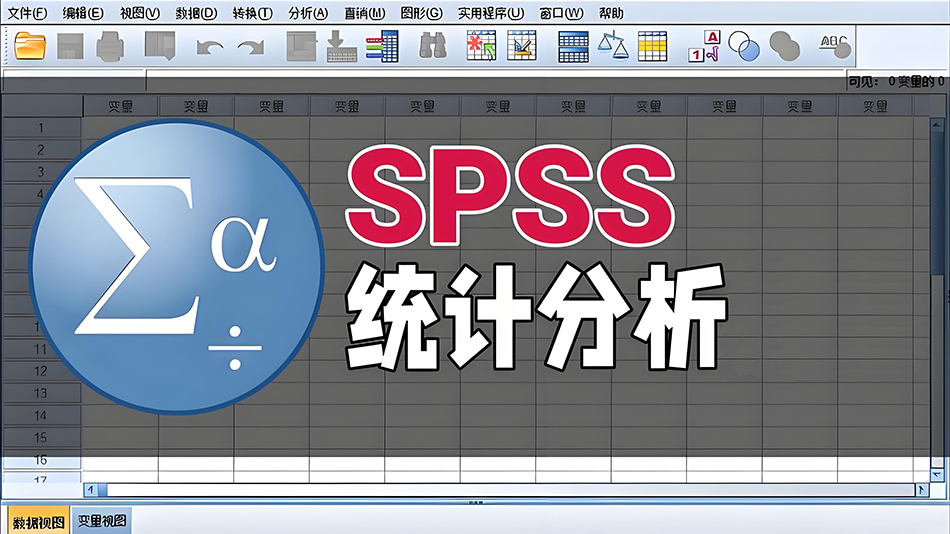950x534 pixels.
Task: Switch to the 数据视图 tab
Action: pos(39,521)
